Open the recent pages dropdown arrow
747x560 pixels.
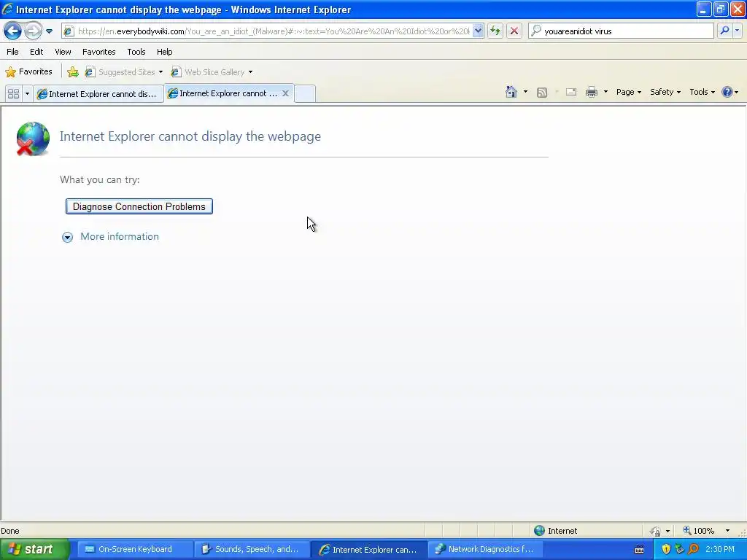(x=49, y=31)
